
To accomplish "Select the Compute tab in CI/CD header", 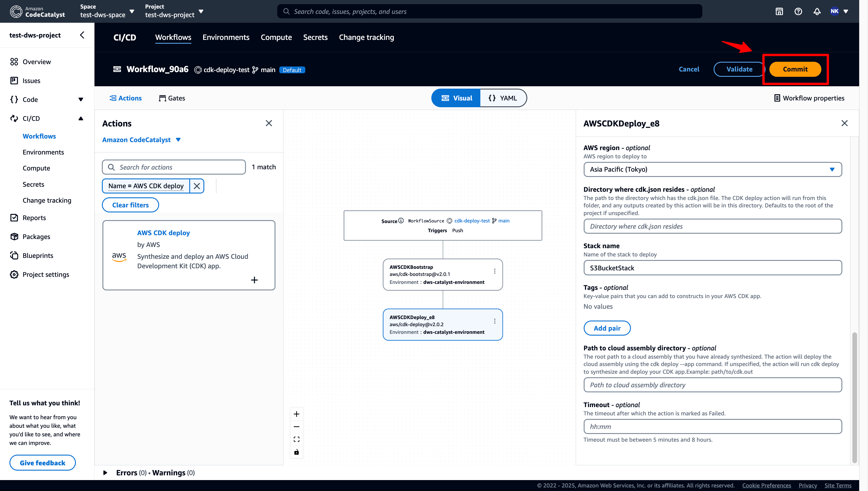I will click(276, 37).
